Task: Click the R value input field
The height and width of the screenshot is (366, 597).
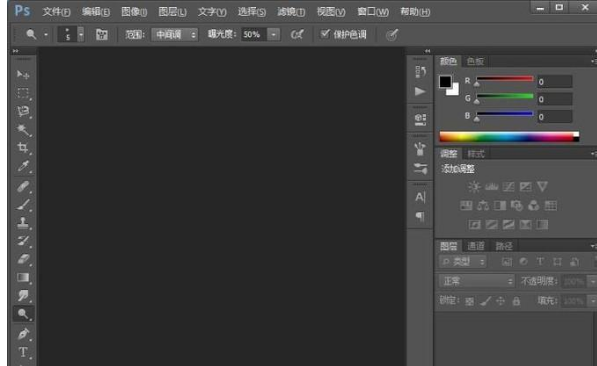Action: point(554,82)
